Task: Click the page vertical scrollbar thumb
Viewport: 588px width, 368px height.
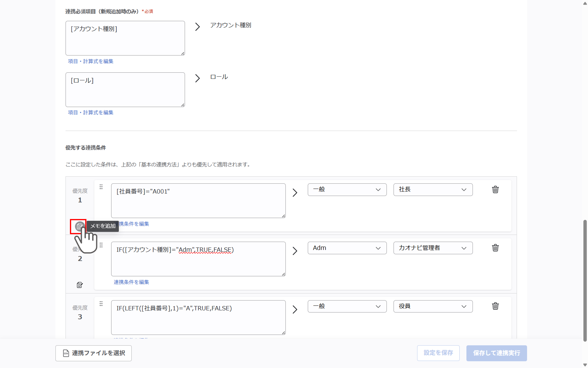Action: (x=585, y=281)
